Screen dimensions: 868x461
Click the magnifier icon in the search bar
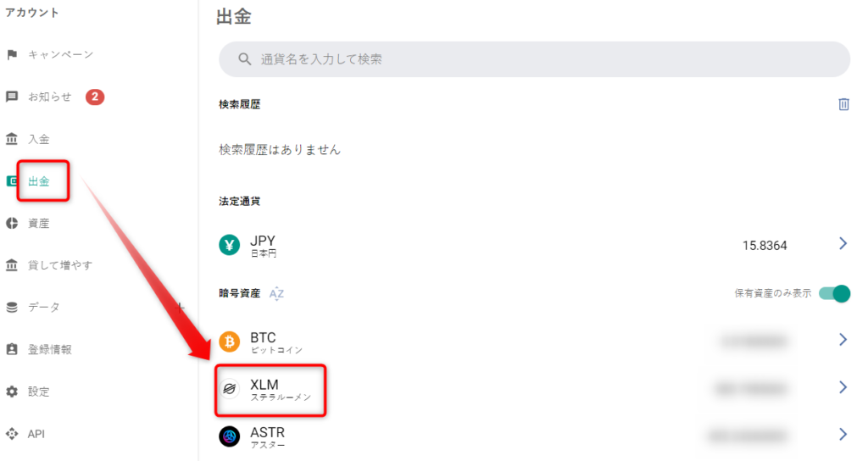point(245,59)
